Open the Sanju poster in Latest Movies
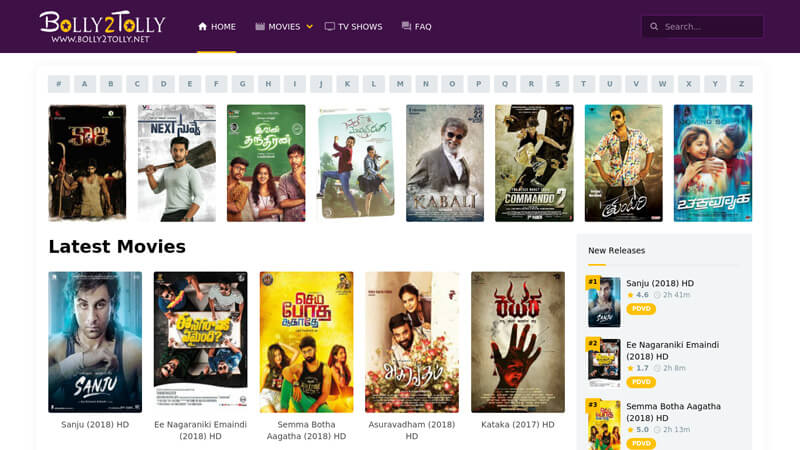Screen dimensions: 800x450 pyautogui.click(x=95, y=342)
